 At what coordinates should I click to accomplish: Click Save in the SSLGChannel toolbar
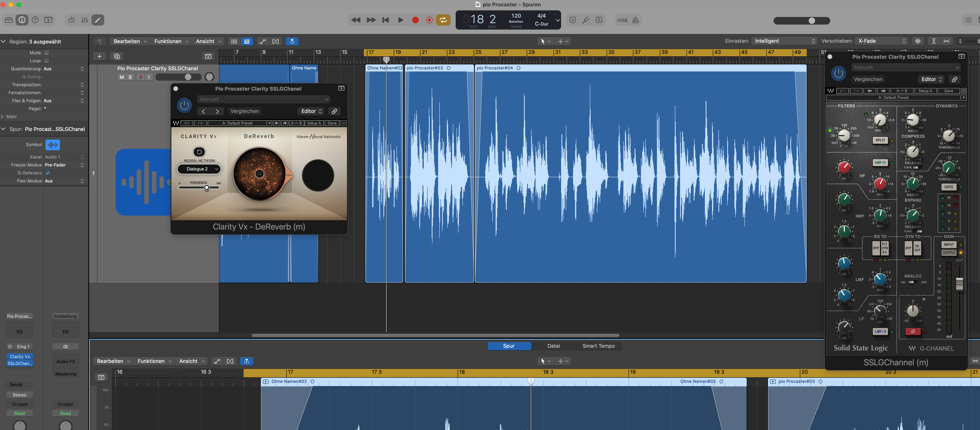(948, 91)
